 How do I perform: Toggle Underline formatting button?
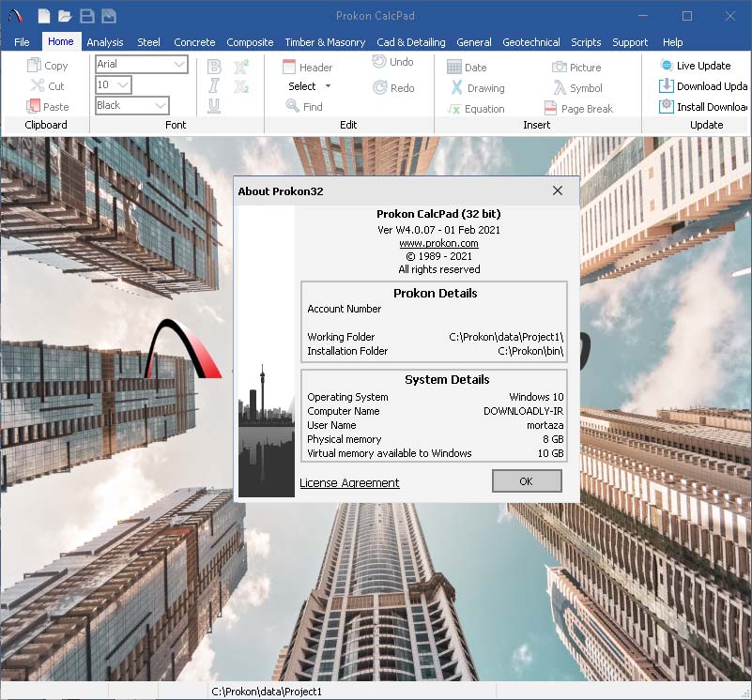214,106
